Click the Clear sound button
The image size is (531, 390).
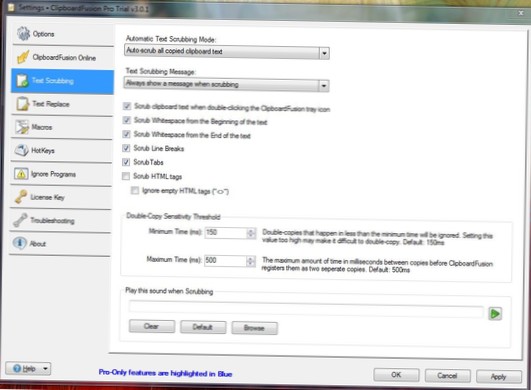pyautogui.click(x=152, y=326)
